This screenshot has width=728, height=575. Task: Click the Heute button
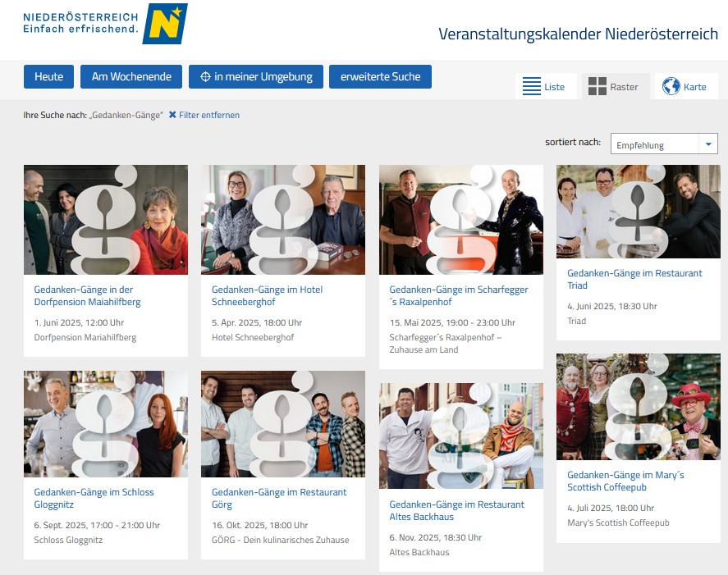coord(48,76)
